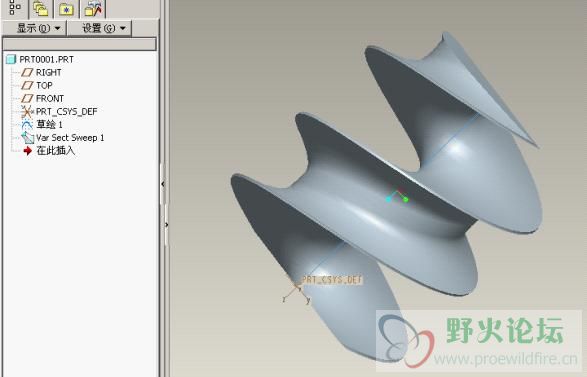Open the favorites tab with star folder
The image size is (587, 377).
66,8
